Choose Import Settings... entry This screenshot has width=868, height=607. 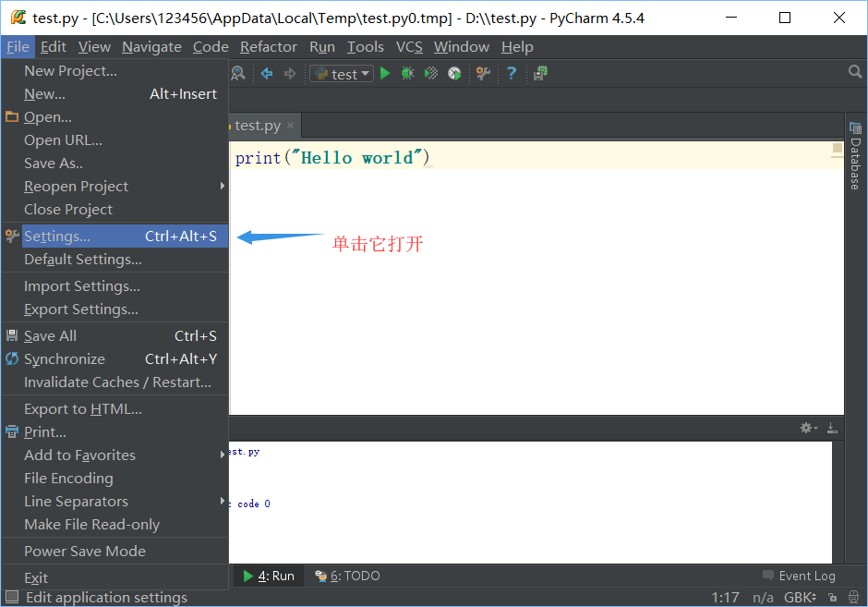pyautogui.click(x=115, y=286)
